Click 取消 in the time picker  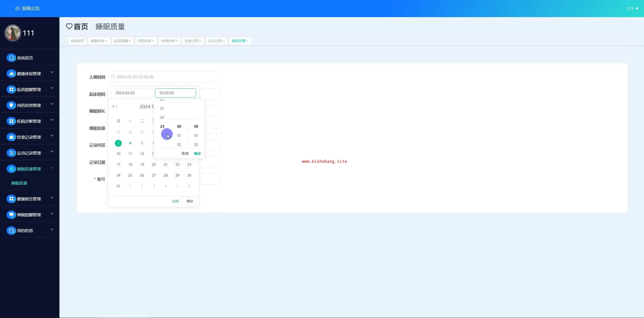pos(185,153)
